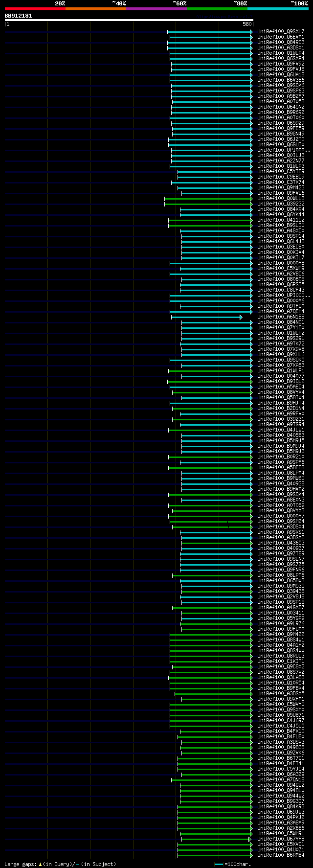Screen dimensions: 313x868
Task: Select the UniRef100_Q9FVJ6 label
Action: (281, 69)
